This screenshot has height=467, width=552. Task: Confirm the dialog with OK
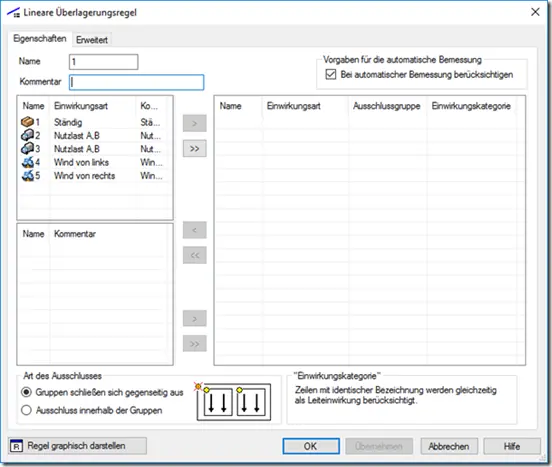tap(311, 446)
